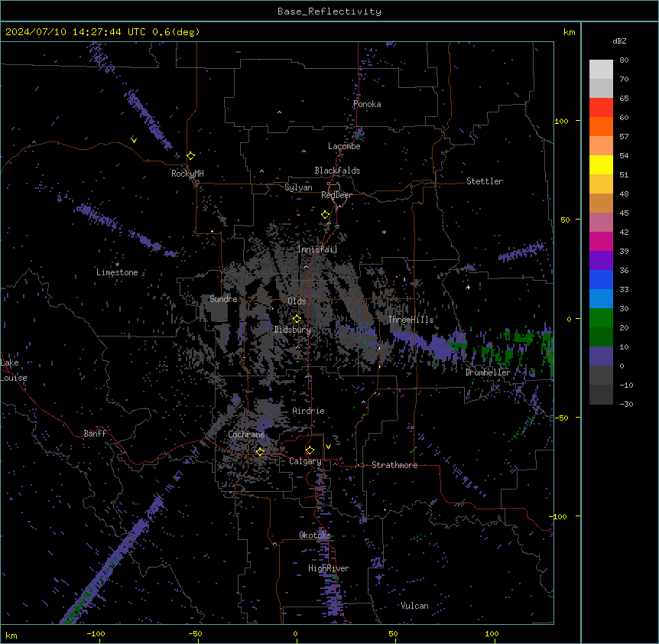Click the Strathmore town label
659x644 pixels.
coord(394,465)
